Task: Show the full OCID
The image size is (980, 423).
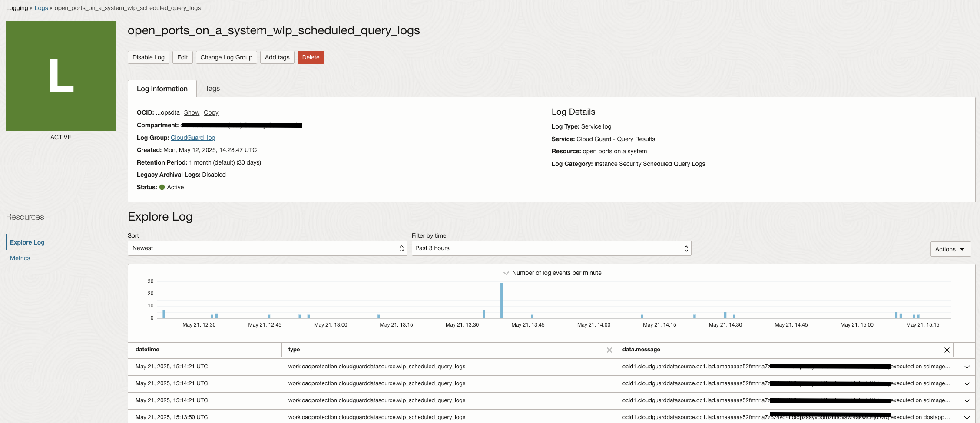Action: 192,112
